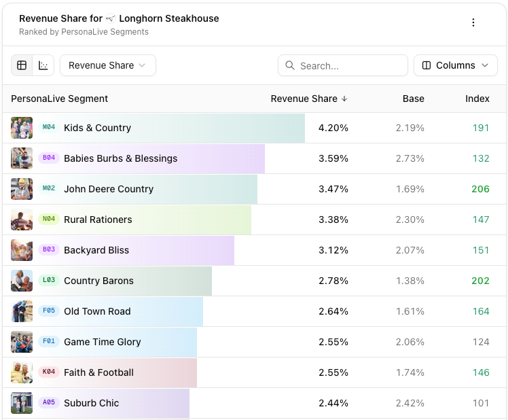Screen dimensions: 508x420
Task: Click the 2.42% base value
Action: (410, 403)
